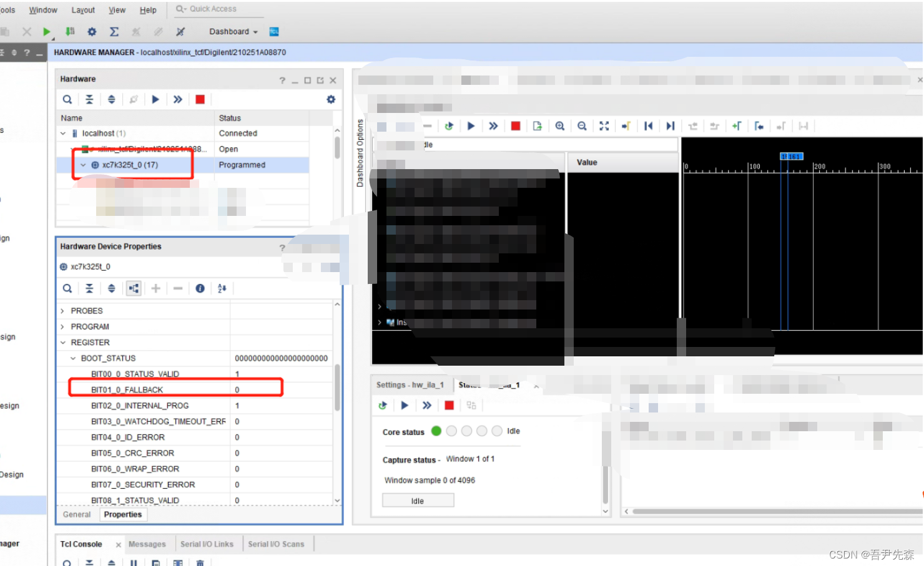This screenshot has width=924, height=566.
Task: Toggle grouped view in Hardware Device Properties toolbar
Action: pos(134,288)
